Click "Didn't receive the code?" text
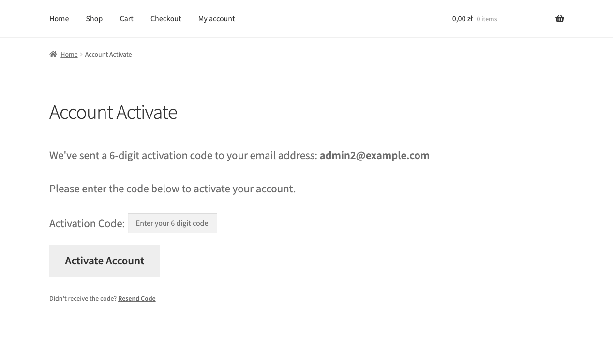This screenshot has width=613, height=364. (83, 299)
